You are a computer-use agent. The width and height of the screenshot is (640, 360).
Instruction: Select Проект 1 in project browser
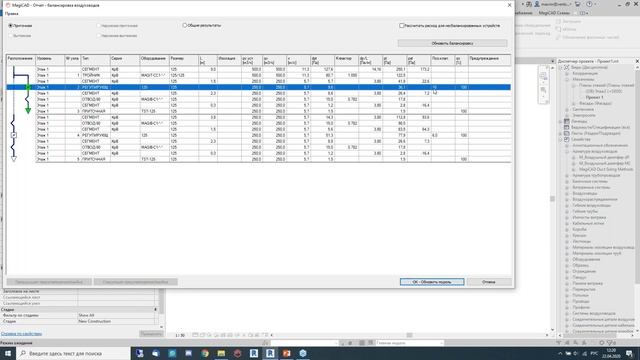coord(594,98)
